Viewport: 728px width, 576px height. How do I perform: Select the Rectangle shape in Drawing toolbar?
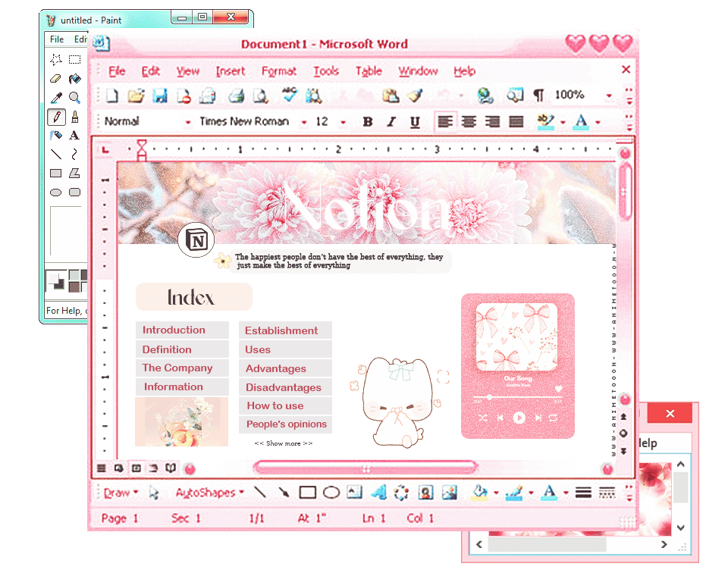pos(307,493)
